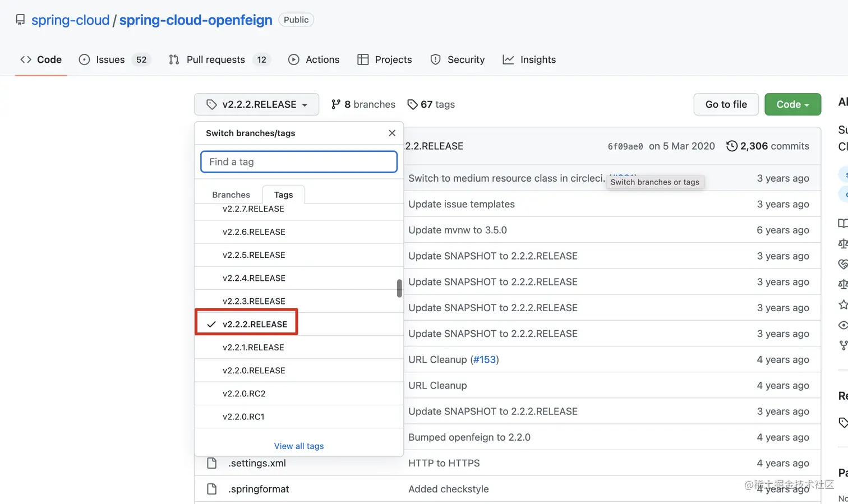Click the commit history clock icon
Viewport: 848px width, 504px height.
731,146
